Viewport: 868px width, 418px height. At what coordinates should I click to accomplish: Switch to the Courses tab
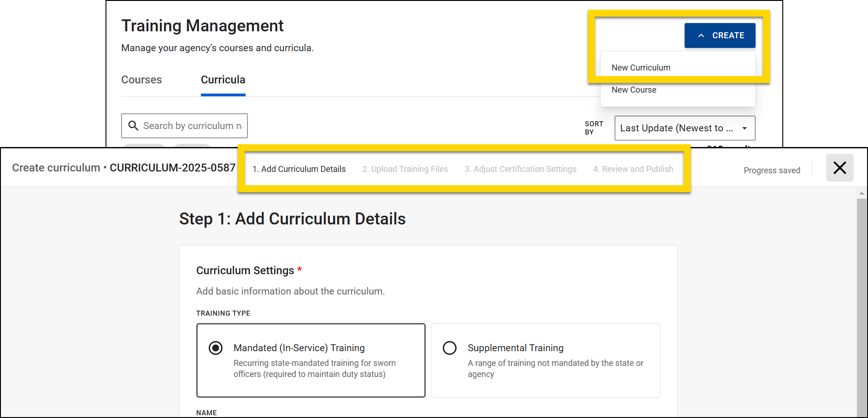click(141, 79)
